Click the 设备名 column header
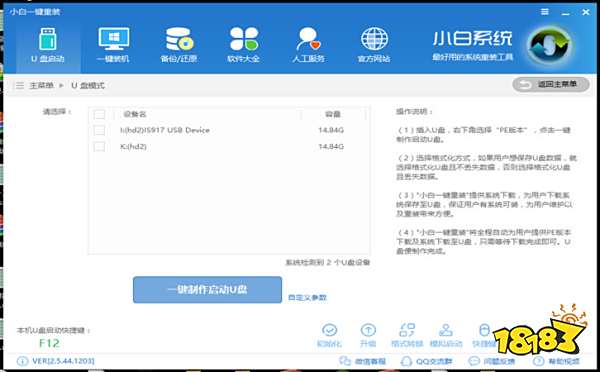 (x=135, y=114)
